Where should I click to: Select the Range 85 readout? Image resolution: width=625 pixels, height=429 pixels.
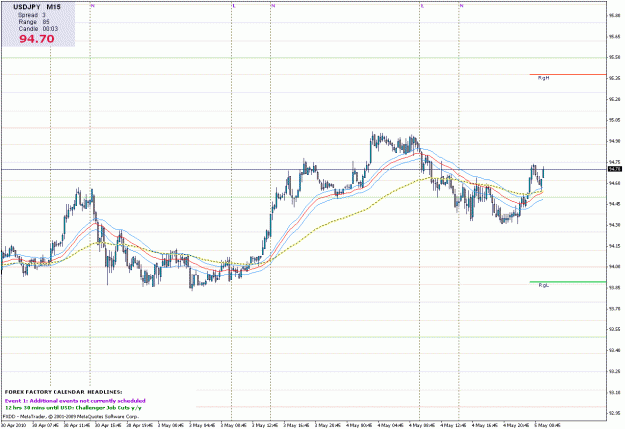pyautogui.click(x=33, y=22)
